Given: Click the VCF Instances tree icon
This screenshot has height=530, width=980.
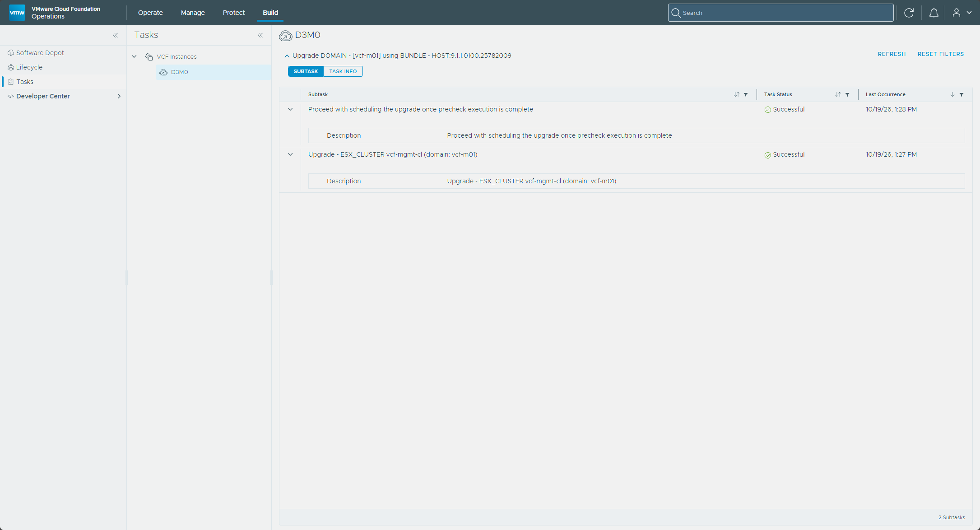Looking at the screenshot, I should pyautogui.click(x=149, y=57).
